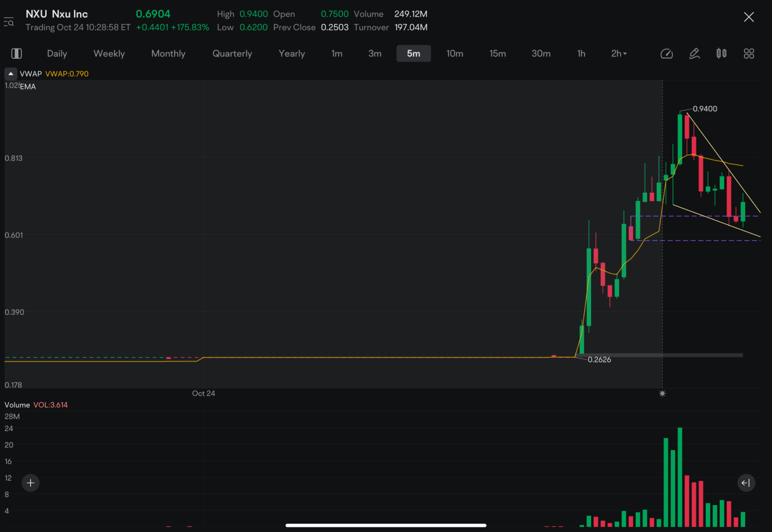Click the Turnover 197.04M value
The image size is (772, 532).
pos(411,27)
